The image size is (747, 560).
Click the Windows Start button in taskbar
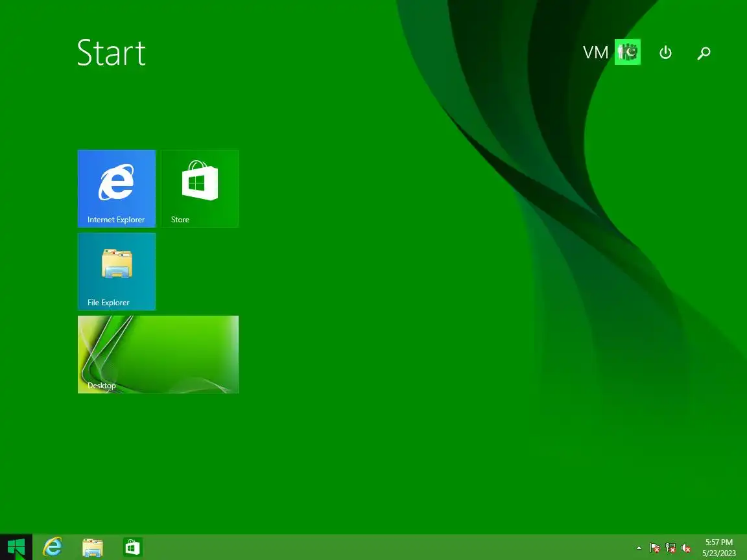point(16,547)
